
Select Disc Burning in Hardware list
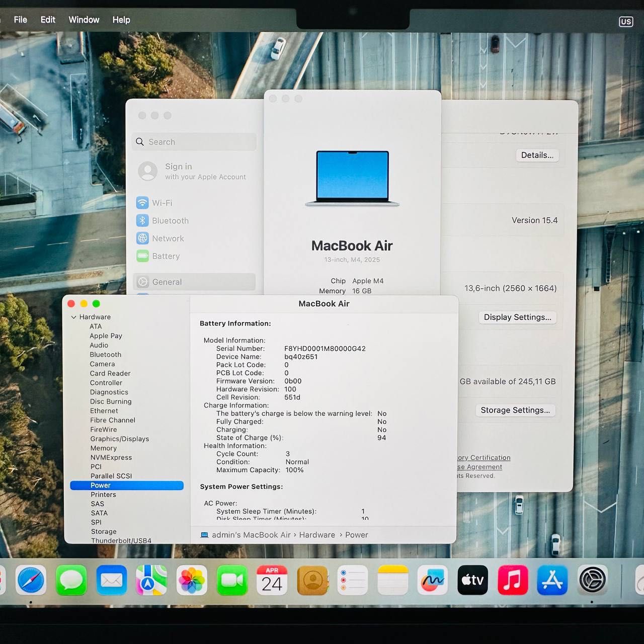tap(111, 401)
